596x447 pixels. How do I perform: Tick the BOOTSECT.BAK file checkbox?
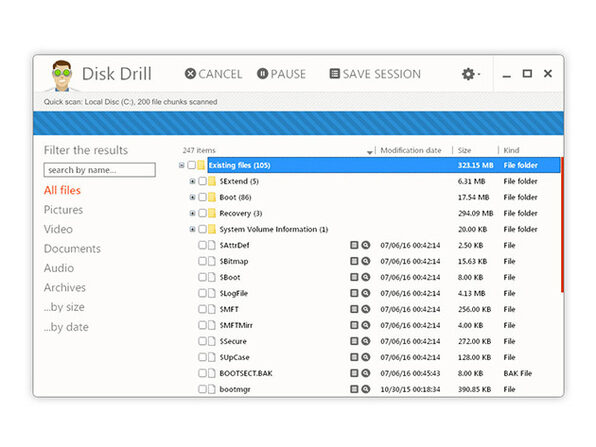[x=202, y=373]
